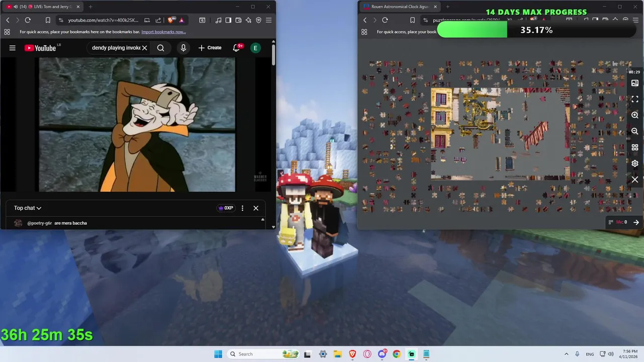Open Brave VPN shield icon in YouTube window
This screenshot has height=362, width=644.
click(x=259, y=20)
